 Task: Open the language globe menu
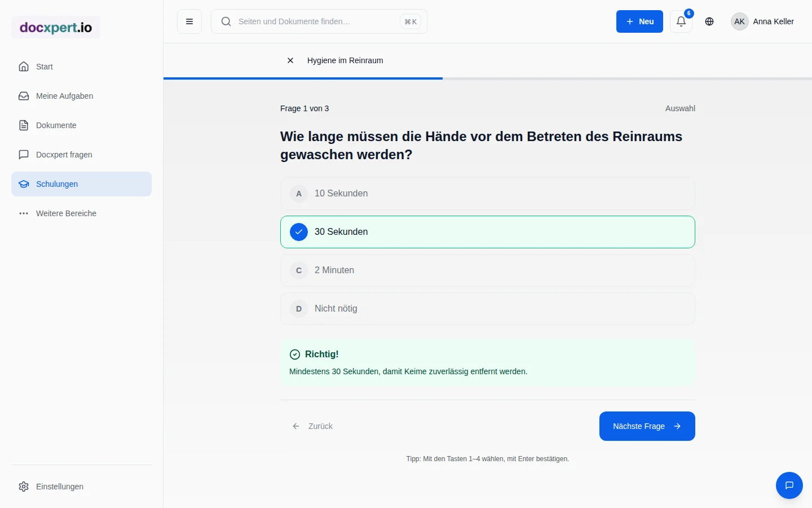click(709, 21)
